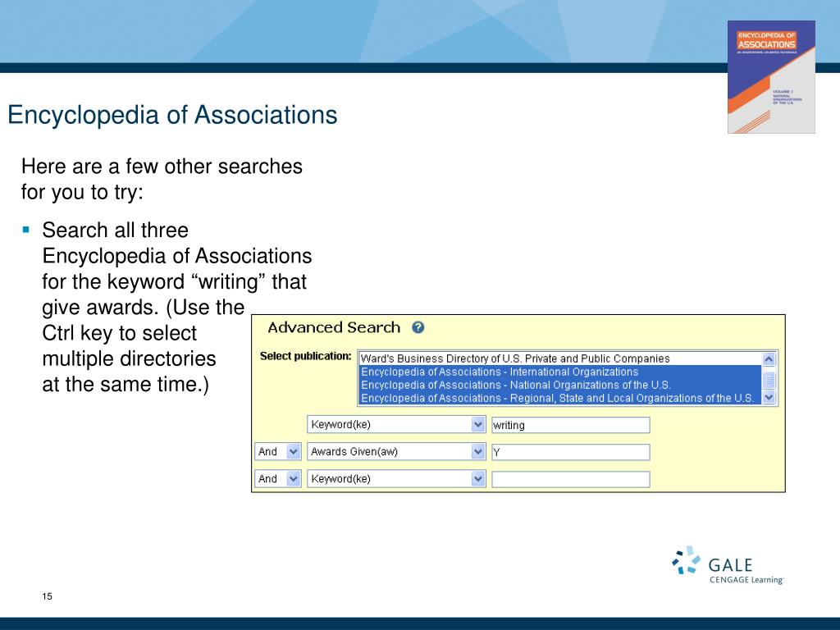Open the And operator dropdown in last row
Screen dimensions: 840x630
click(278, 478)
